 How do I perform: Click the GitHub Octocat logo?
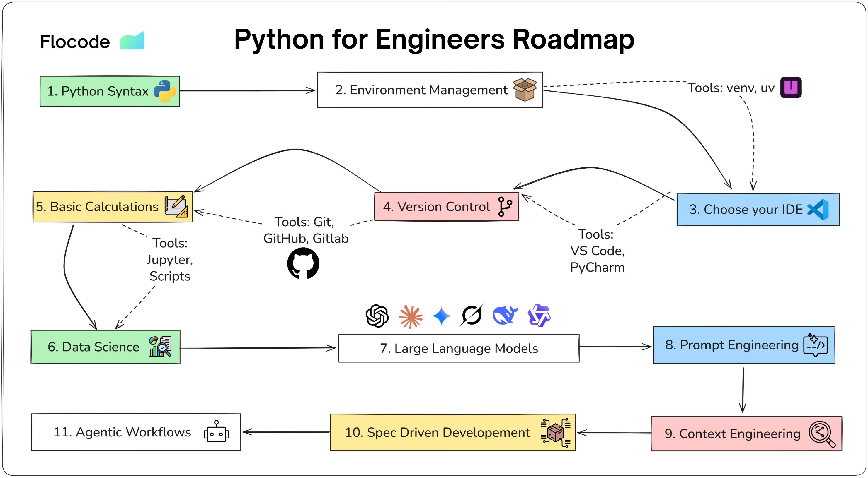tap(303, 263)
